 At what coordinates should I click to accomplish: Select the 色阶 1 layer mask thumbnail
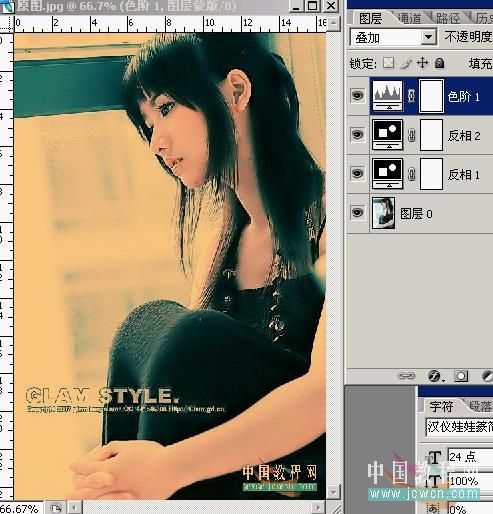[x=431, y=96]
